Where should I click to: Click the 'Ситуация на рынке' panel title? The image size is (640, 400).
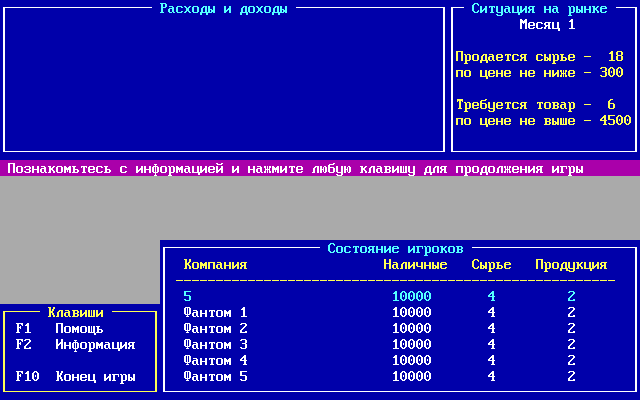pyautogui.click(x=539, y=9)
